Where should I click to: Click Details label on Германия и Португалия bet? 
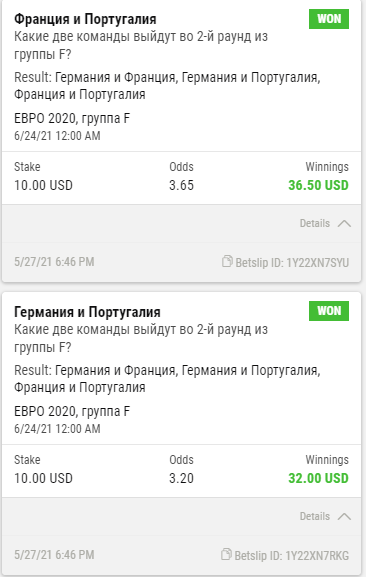click(315, 516)
